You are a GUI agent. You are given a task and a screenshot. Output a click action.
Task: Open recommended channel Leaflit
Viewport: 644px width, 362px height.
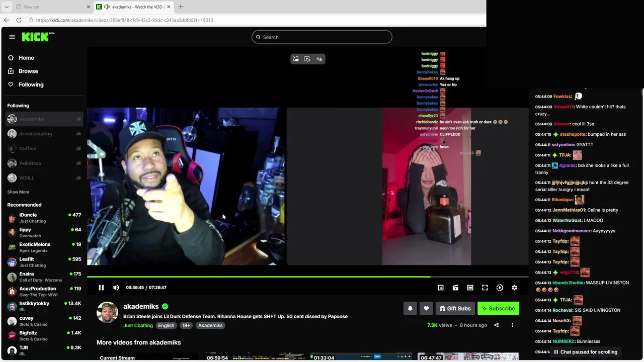point(44,262)
